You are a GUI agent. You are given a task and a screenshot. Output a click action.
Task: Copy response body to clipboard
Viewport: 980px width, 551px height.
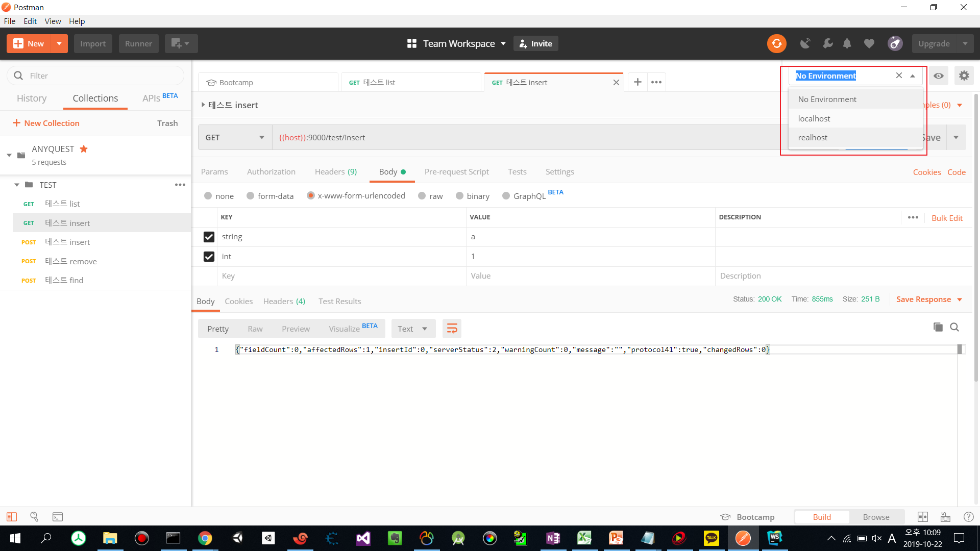938,327
